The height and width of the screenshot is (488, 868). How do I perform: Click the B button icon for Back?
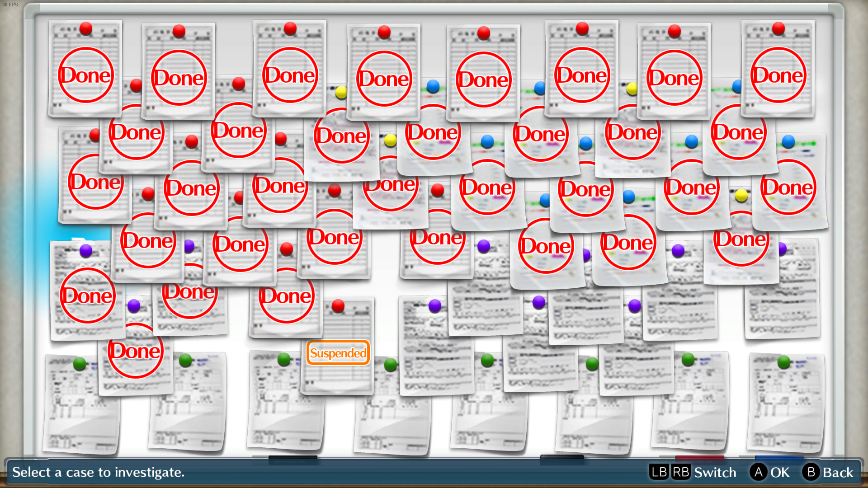pyautogui.click(x=811, y=472)
